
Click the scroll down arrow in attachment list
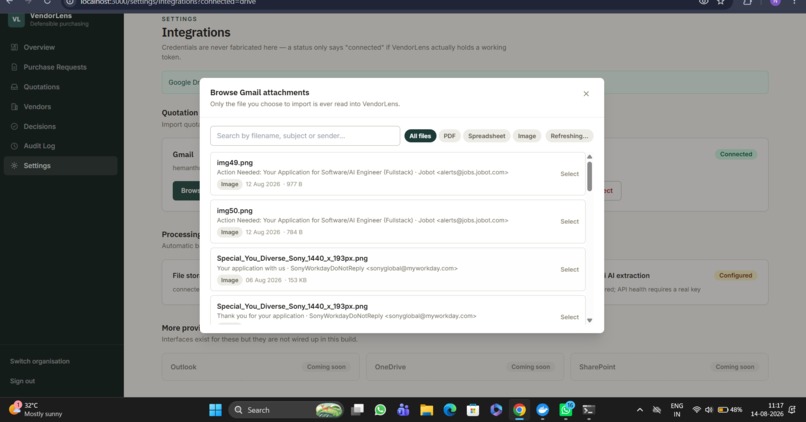click(590, 320)
